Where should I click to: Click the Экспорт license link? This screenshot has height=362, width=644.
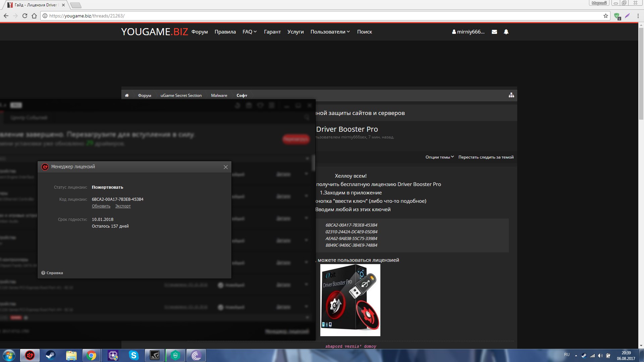[123, 206]
